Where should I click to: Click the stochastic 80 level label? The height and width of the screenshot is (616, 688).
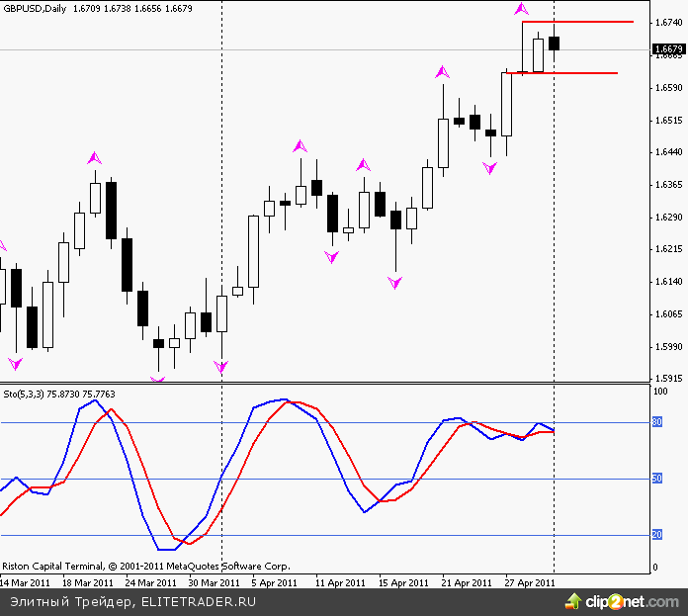coord(656,422)
